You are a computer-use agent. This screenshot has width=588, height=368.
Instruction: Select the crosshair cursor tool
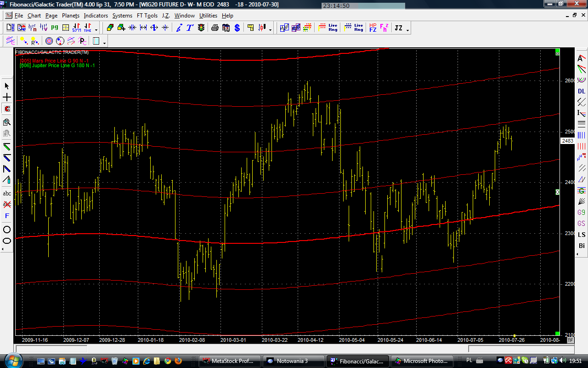7,98
